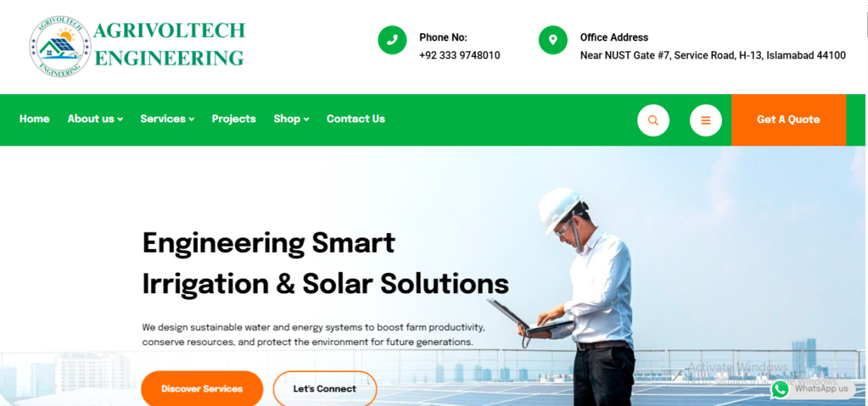
Task: Open the Projects menu item
Action: (234, 119)
